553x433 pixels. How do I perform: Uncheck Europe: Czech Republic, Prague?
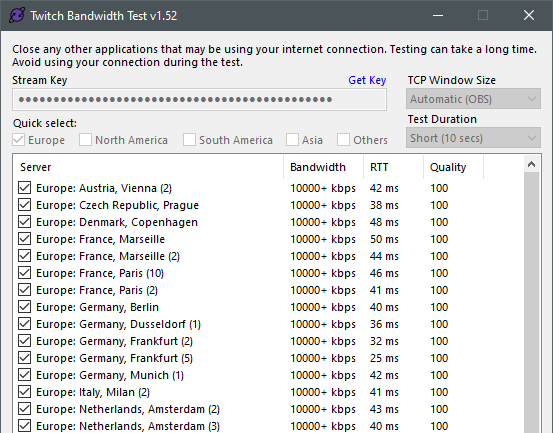click(x=24, y=205)
